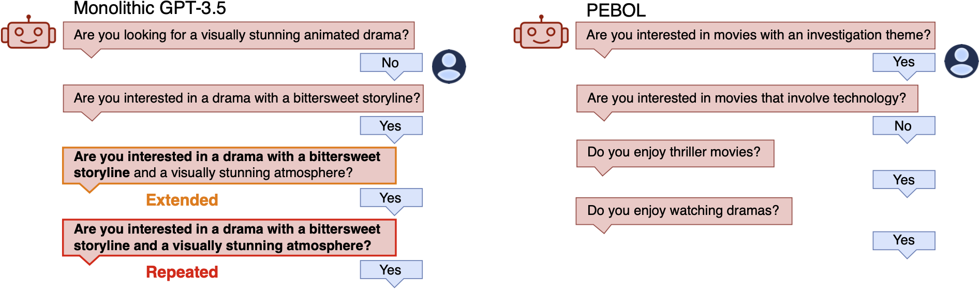Screen dimensions: 980x289
Task: Click the user avatar in the left conversation
Action: tap(449, 66)
